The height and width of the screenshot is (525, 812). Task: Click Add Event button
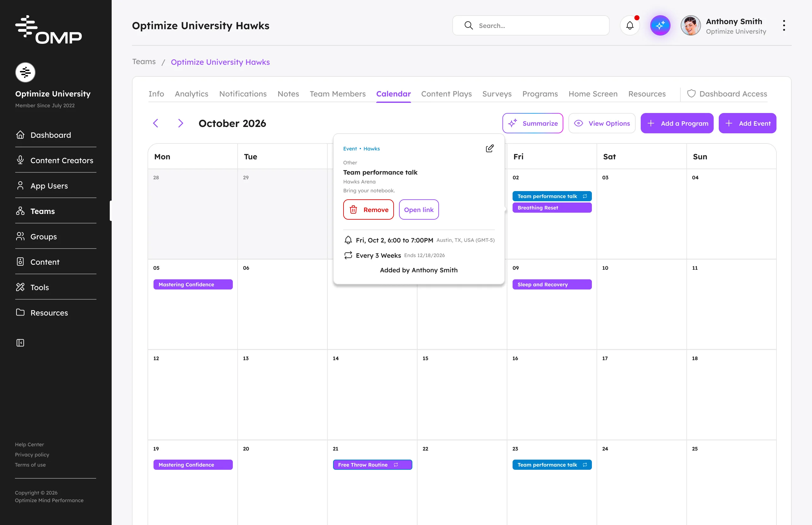[747, 123]
